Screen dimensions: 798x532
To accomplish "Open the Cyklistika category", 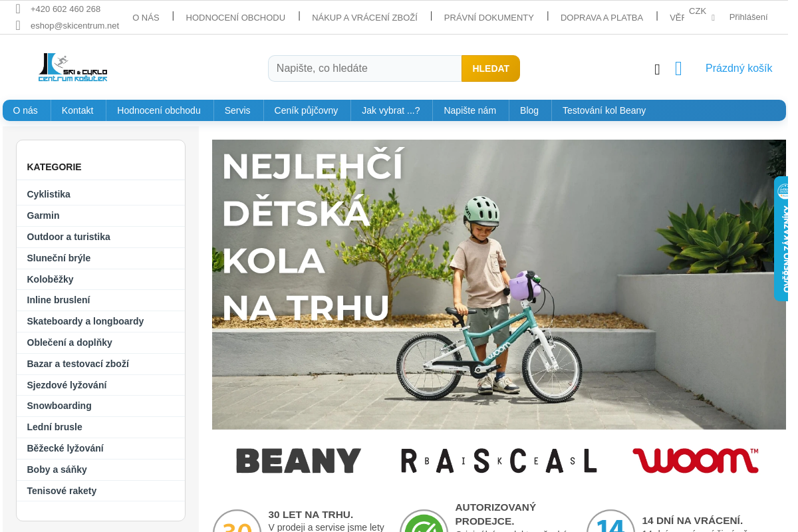I will 100,194.
